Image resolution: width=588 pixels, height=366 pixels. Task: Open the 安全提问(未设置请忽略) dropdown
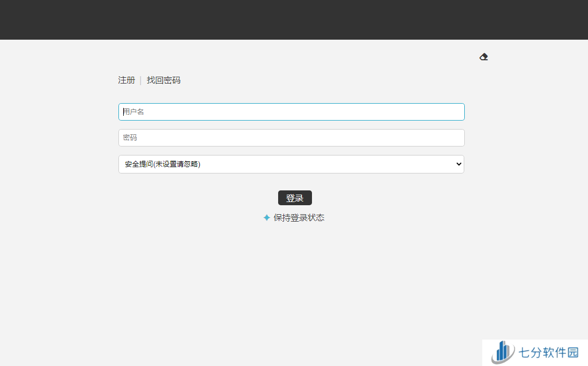tap(291, 164)
